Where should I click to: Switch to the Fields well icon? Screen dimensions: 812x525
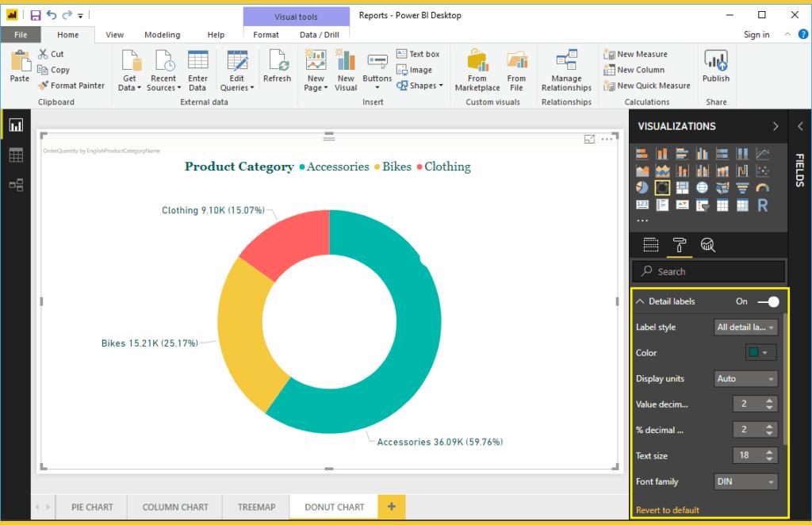tap(650, 244)
